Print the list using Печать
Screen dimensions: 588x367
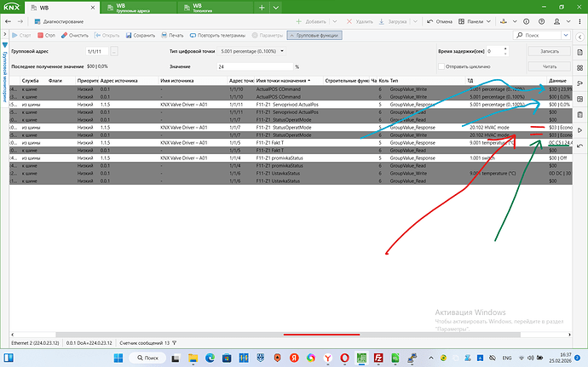pyautogui.click(x=172, y=35)
